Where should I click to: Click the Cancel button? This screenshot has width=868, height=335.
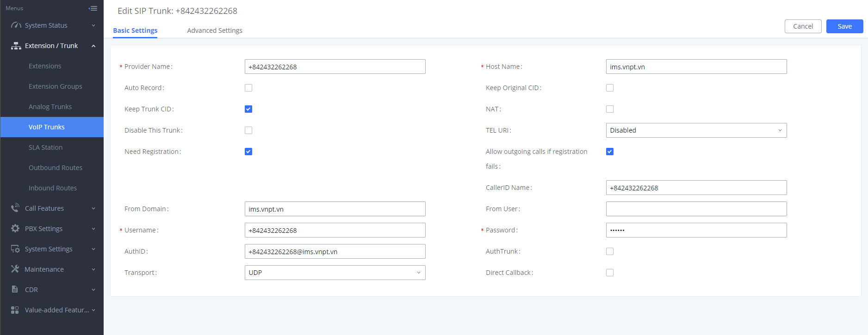[803, 26]
